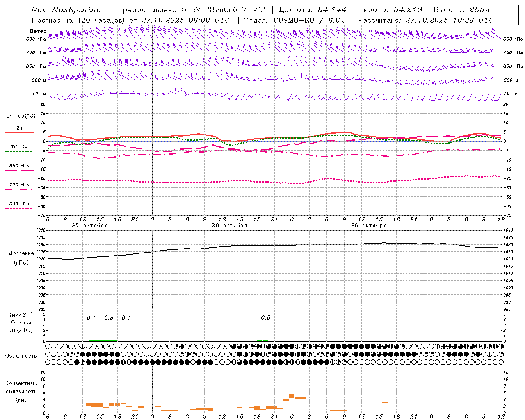Screen dimensions: 525x420
Task: Click the Высота: 285м value
Action: (x=461, y=10)
